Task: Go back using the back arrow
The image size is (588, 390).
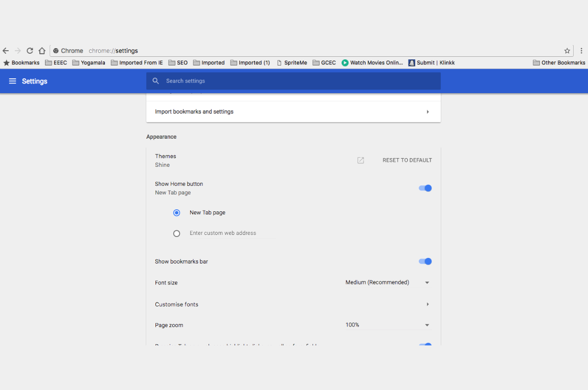Action: (x=5, y=50)
